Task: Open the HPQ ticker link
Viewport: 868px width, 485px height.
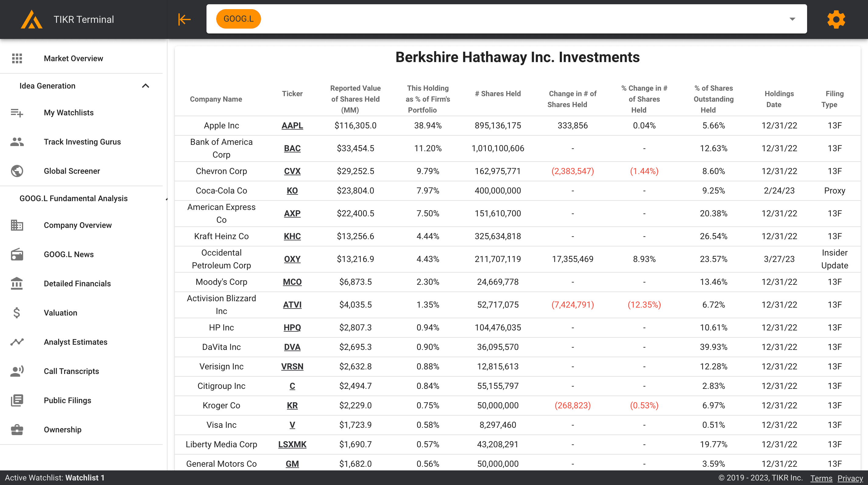Action: [x=292, y=327]
